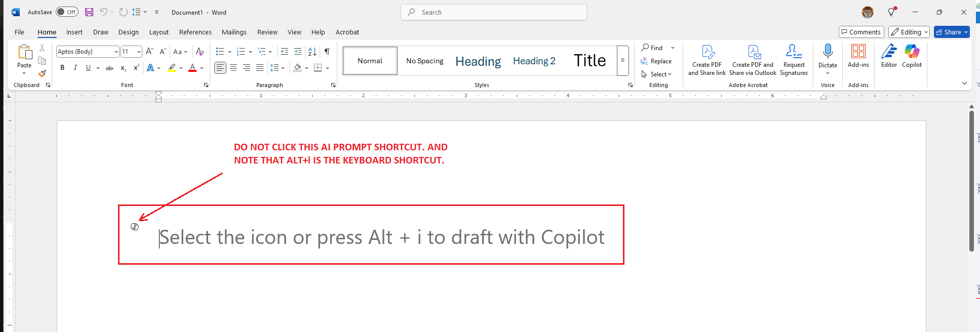Image resolution: width=980 pixels, height=332 pixels.
Task: Open the Share dropdown arrow
Action: point(966,32)
